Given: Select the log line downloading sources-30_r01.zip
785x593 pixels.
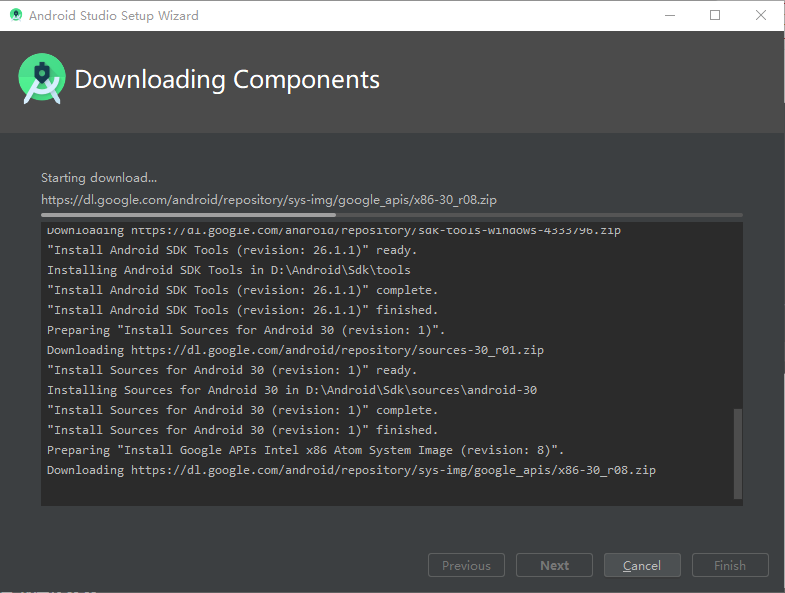Looking at the screenshot, I should click(295, 350).
